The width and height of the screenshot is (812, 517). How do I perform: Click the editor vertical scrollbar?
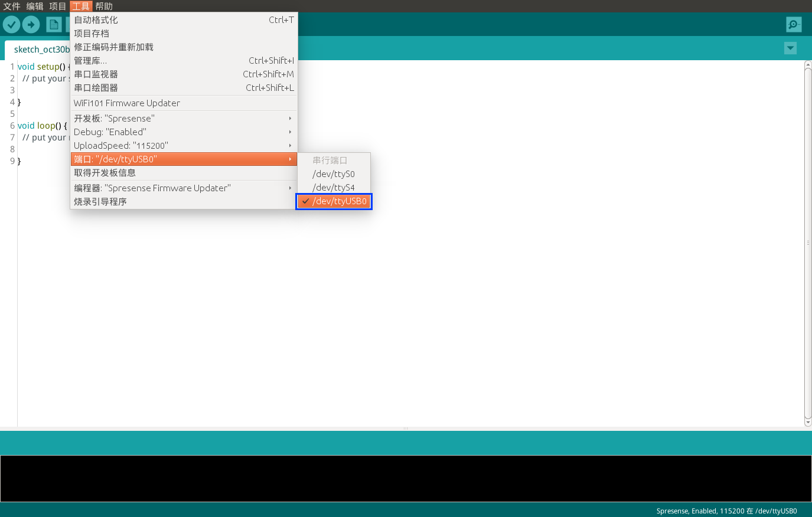pos(807,242)
